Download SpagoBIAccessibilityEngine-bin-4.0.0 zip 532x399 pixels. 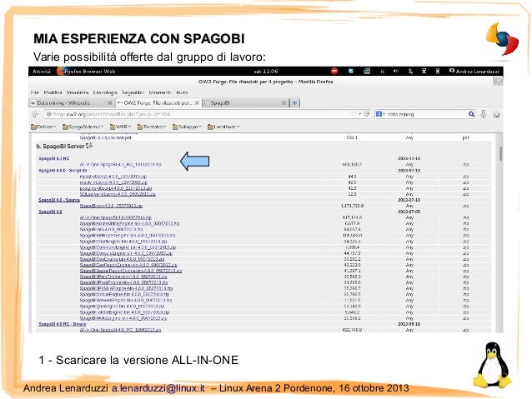coord(129,223)
